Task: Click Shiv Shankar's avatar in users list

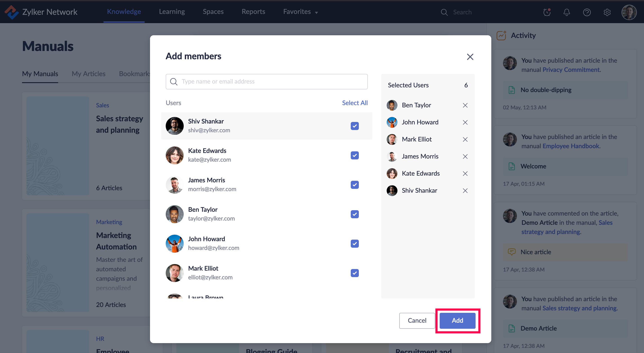Action: [x=175, y=126]
